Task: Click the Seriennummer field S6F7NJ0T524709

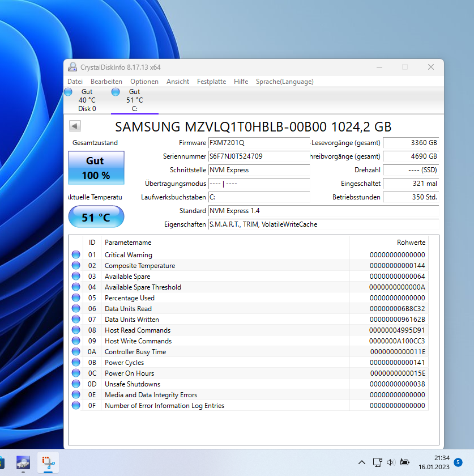Action: 259,156
